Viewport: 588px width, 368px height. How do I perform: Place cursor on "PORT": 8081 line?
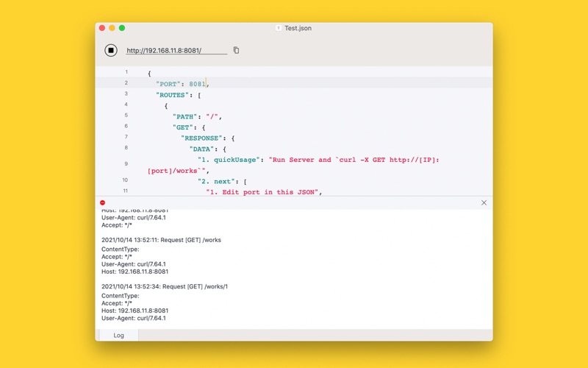coord(294,83)
